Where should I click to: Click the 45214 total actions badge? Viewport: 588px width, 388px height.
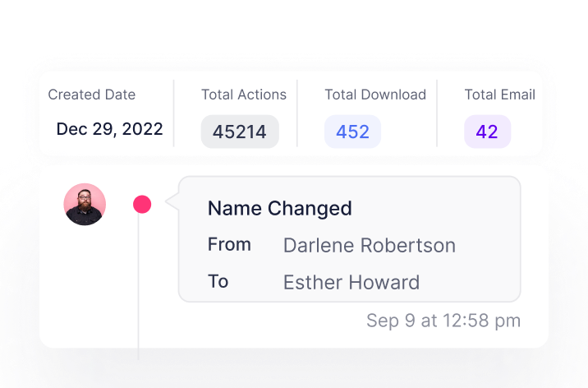240,132
